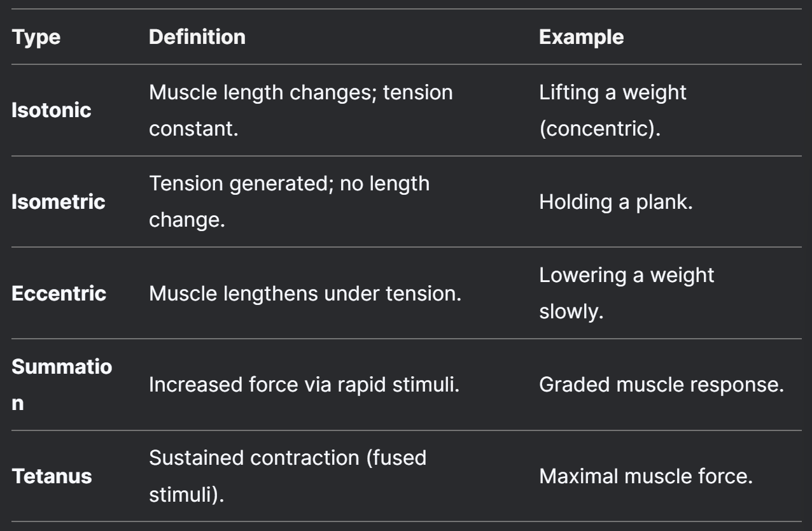Select the Isometric row label
The image size is (812, 531).
(x=59, y=202)
